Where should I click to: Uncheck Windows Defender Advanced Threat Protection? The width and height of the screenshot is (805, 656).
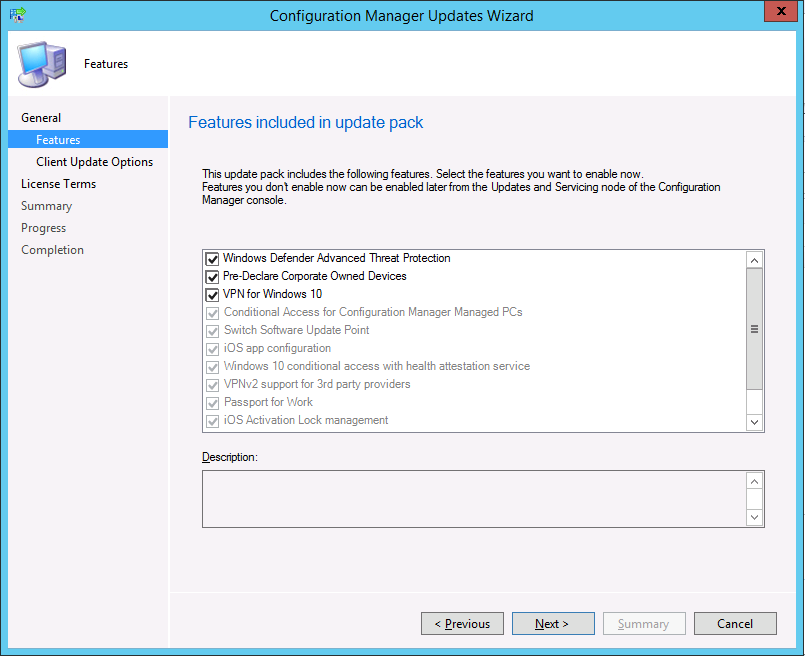(x=212, y=258)
